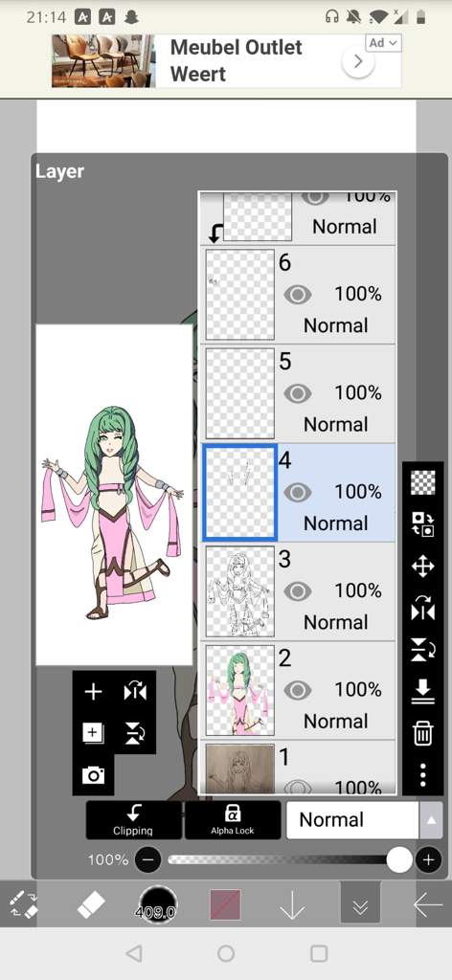Add a new layer with plus icon

(93, 691)
